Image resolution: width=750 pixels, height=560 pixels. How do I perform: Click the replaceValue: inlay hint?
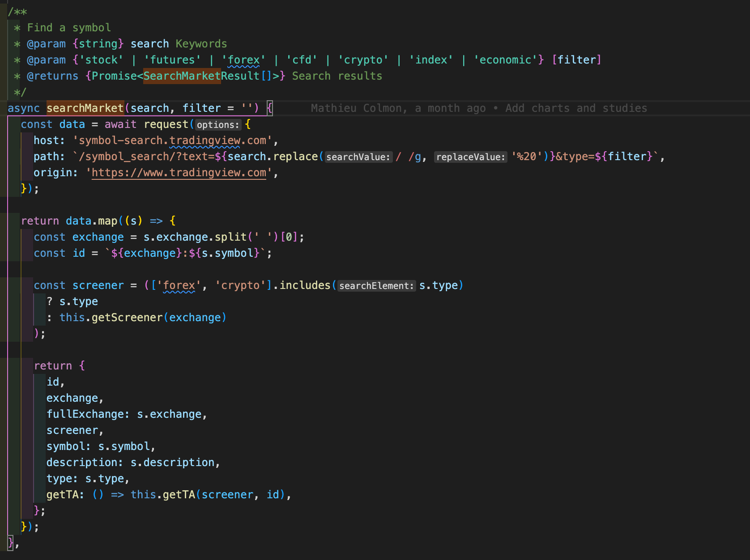click(470, 157)
